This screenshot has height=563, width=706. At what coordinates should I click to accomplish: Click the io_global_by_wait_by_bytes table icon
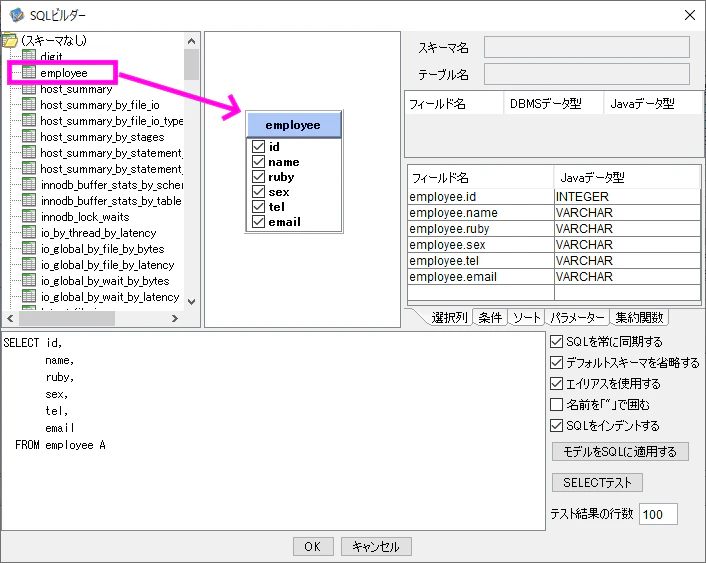(29, 280)
